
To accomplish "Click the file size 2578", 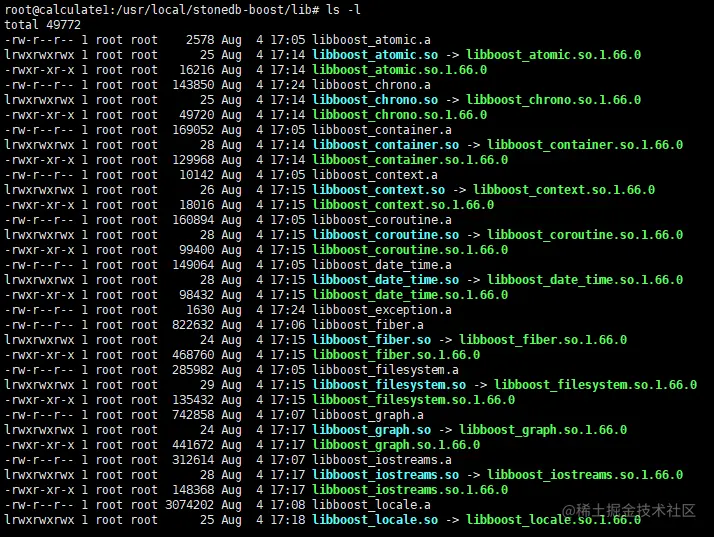I will coord(200,40).
